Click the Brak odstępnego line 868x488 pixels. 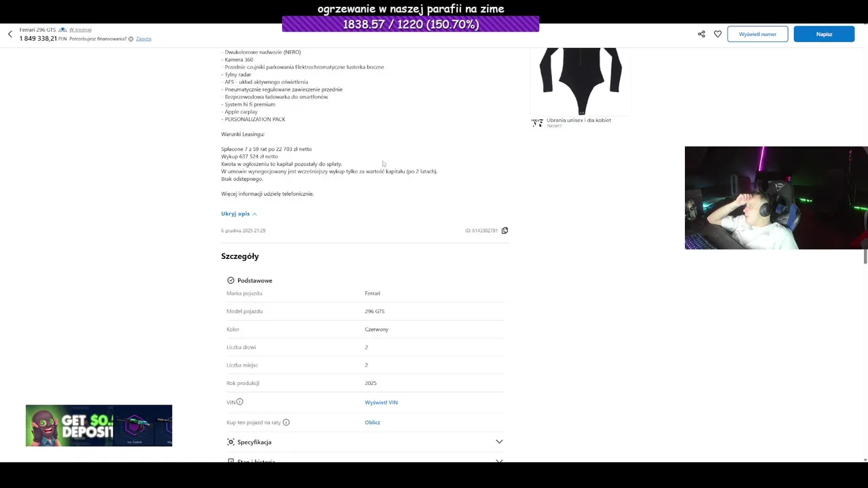(242, 179)
